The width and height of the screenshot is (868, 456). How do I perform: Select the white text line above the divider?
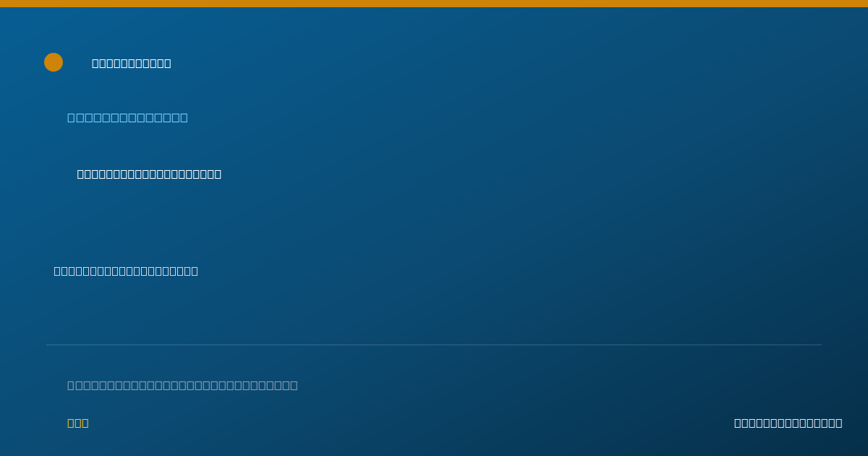point(126,271)
